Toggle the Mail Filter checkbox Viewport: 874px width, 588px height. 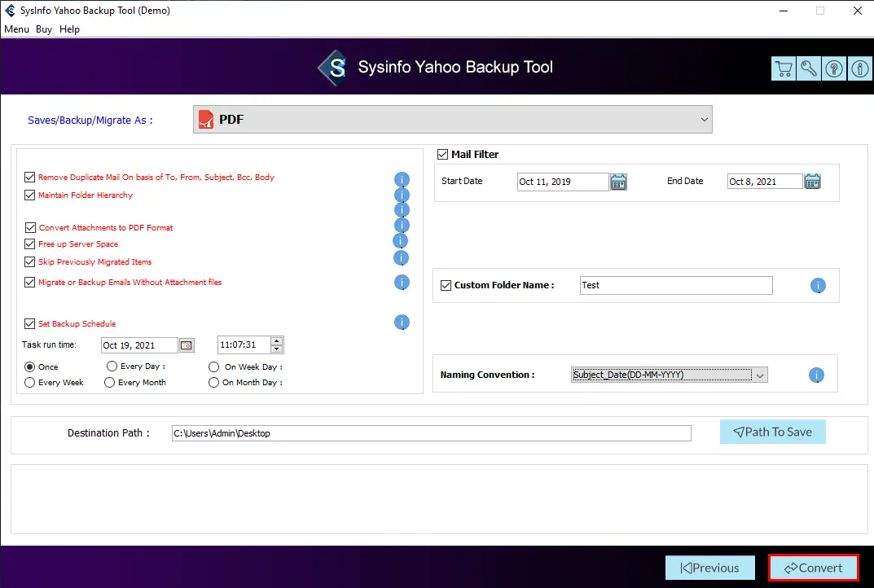click(x=443, y=155)
